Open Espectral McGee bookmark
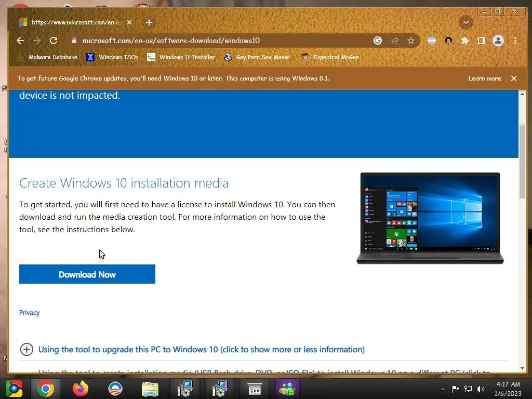This screenshot has height=399, width=532. point(330,57)
